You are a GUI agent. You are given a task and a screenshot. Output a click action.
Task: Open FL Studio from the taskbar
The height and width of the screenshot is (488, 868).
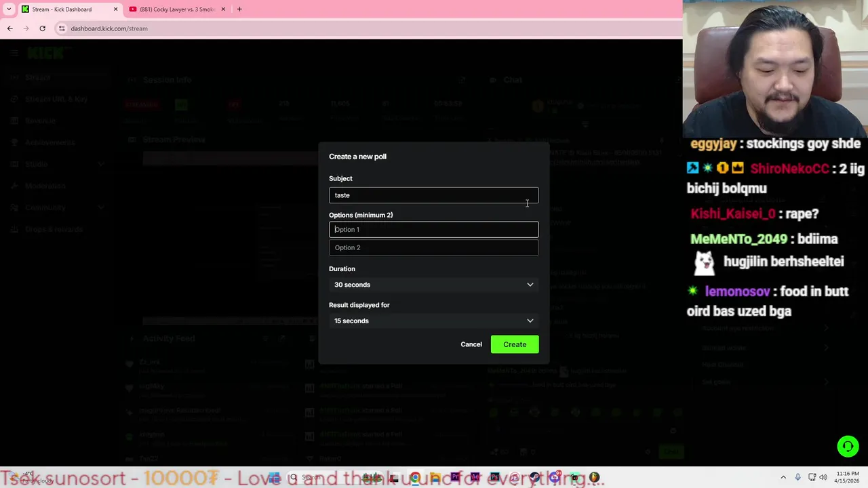point(594,478)
